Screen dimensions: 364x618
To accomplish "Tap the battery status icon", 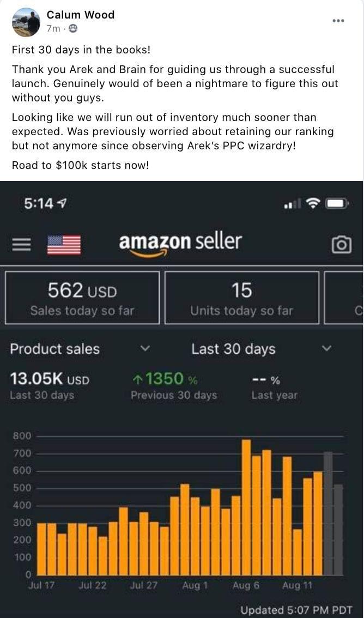I will (x=337, y=203).
